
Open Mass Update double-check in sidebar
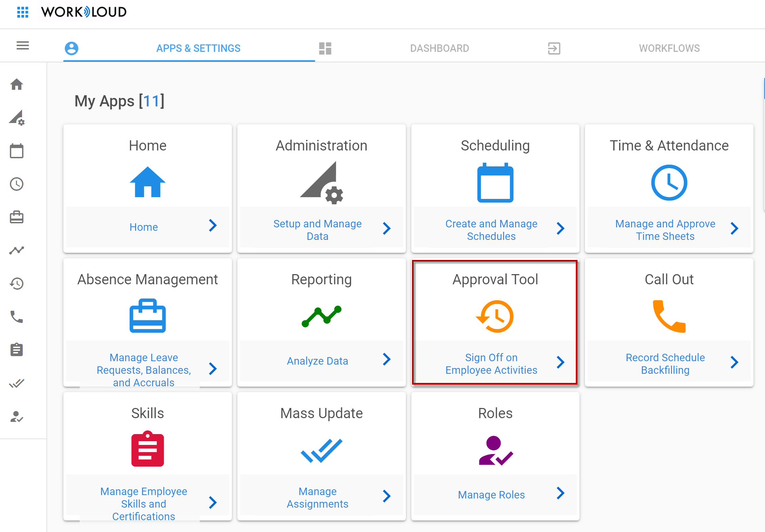pos(17,383)
